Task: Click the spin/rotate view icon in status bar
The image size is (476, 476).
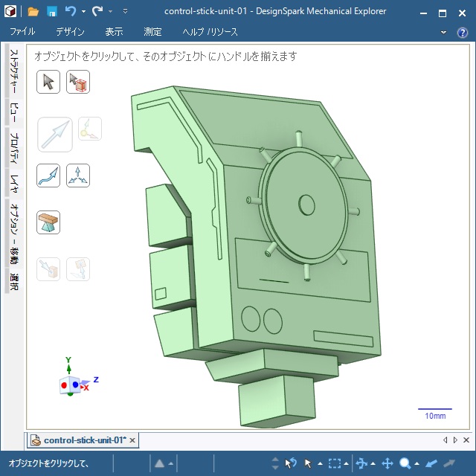Action: [x=362, y=463]
